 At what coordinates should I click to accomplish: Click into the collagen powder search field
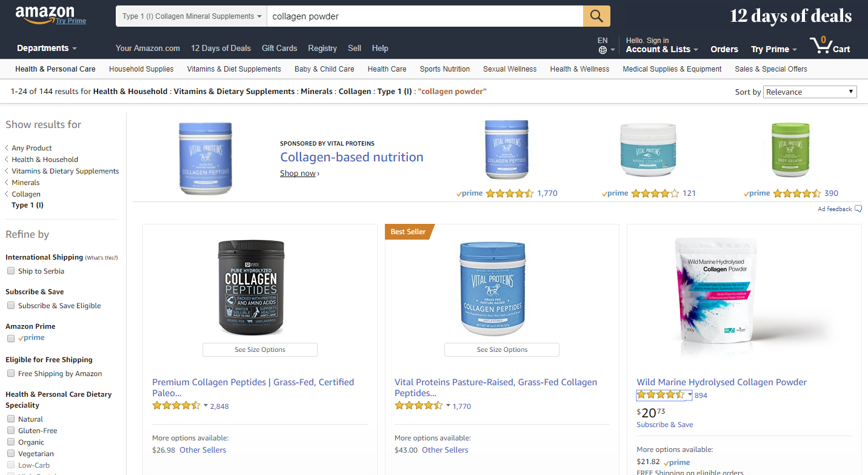[424, 16]
